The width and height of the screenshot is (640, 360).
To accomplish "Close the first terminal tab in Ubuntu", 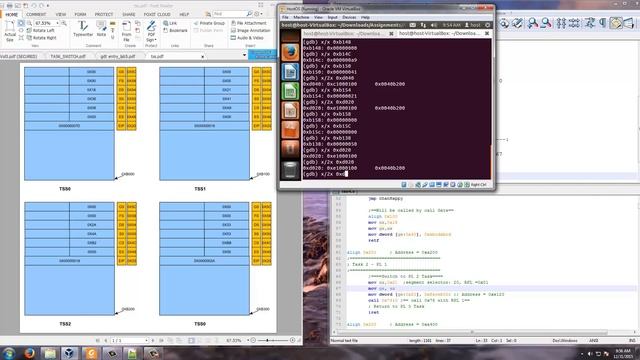I will (391, 33).
